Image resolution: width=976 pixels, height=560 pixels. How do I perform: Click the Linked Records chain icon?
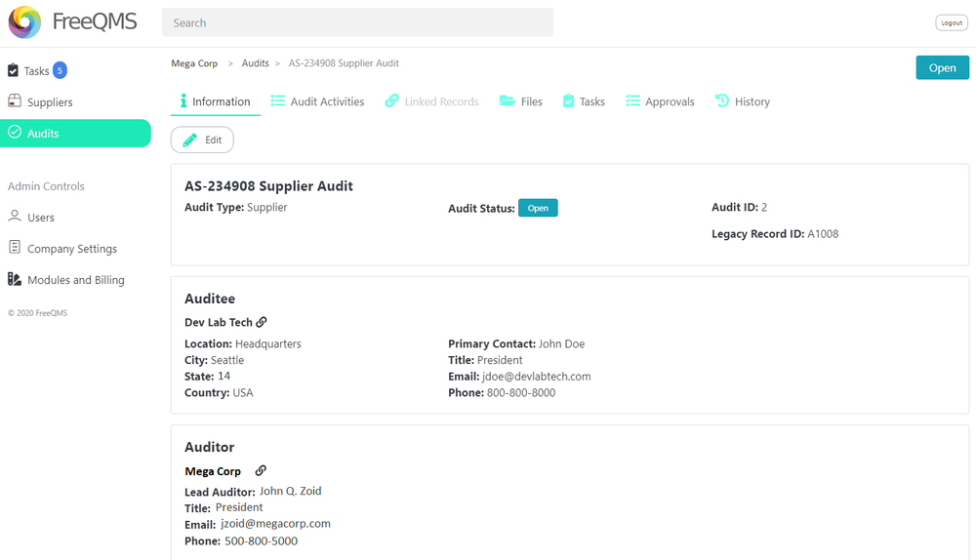pos(391,100)
